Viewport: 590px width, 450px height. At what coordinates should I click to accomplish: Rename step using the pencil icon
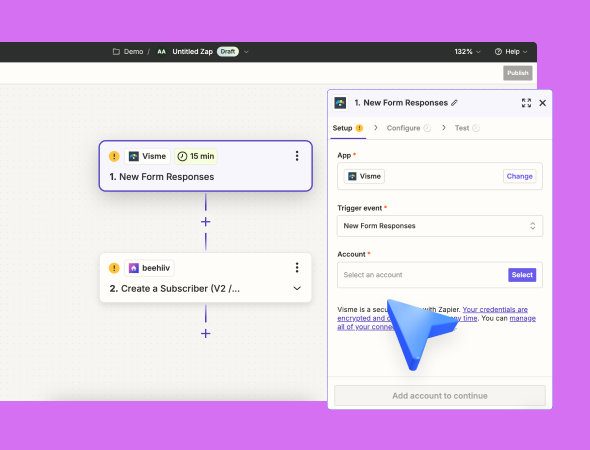pyautogui.click(x=455, y=103)
